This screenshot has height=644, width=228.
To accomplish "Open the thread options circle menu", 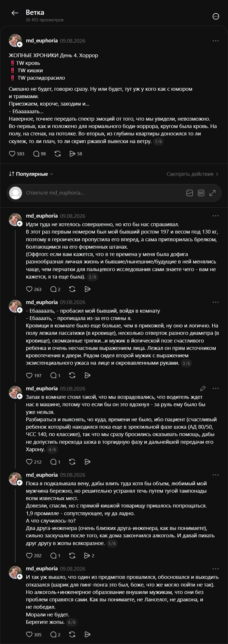I will [216, 16].
